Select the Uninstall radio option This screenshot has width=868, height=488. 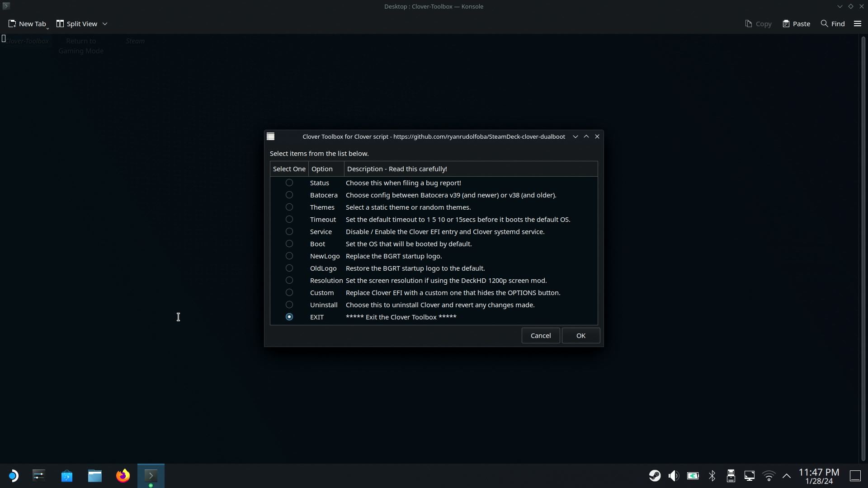[289, 305]
